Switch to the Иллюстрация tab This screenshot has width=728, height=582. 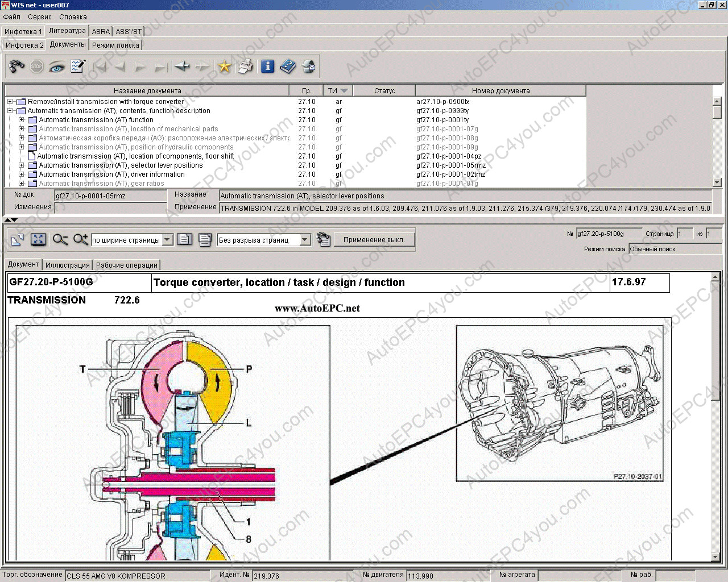click(68, 265)
